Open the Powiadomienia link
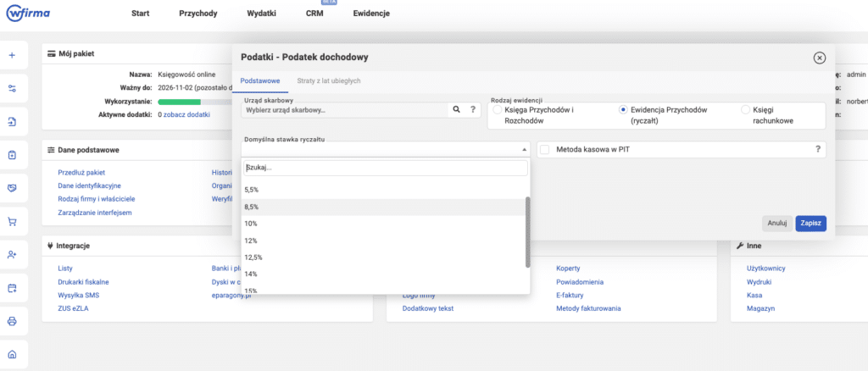 580,281
